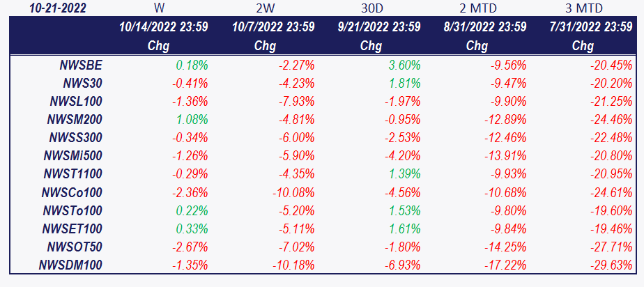The image size is (644, 287).
Task: Select the 7/31/2022 23:59 header cell
Action: (x=591, y=27)
